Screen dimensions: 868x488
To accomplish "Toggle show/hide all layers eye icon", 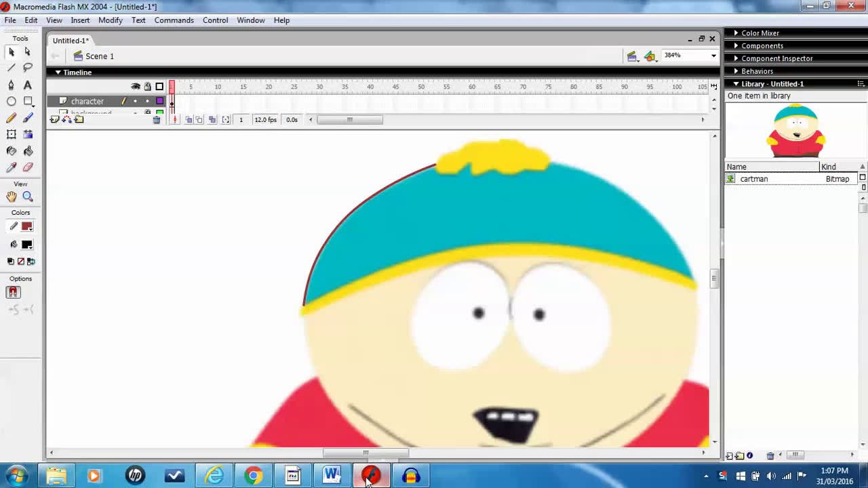I will click(136, 87).
